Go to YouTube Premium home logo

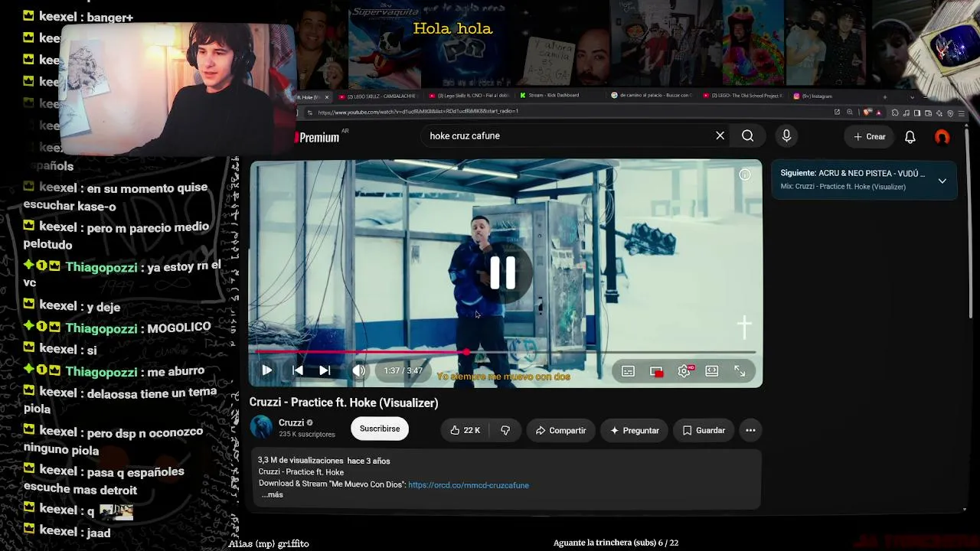[318, 137]
